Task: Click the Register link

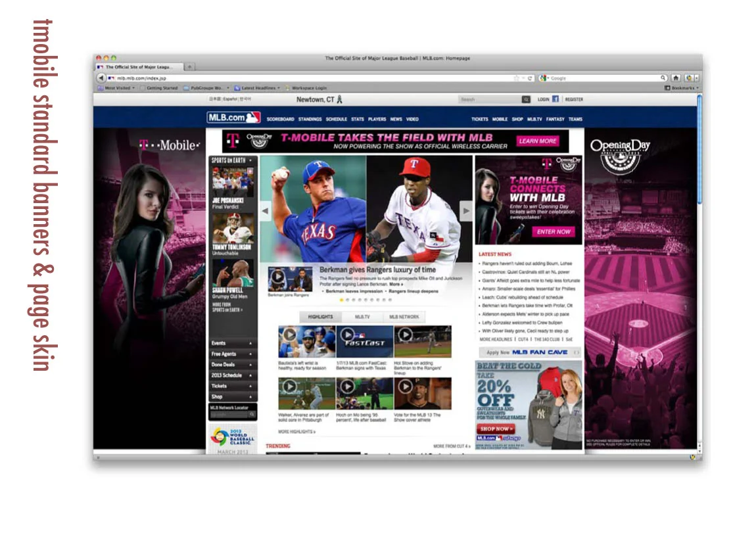Action: (x=574, y=99)
